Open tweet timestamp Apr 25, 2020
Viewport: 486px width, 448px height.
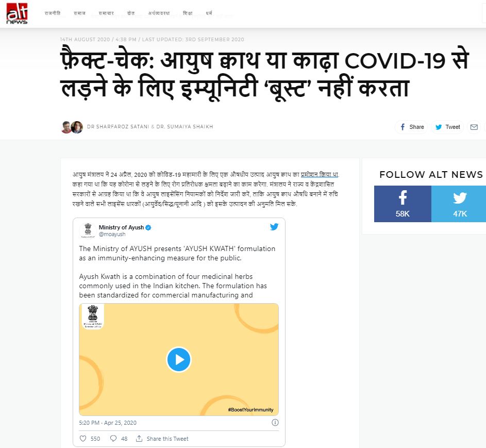[108, 423]
